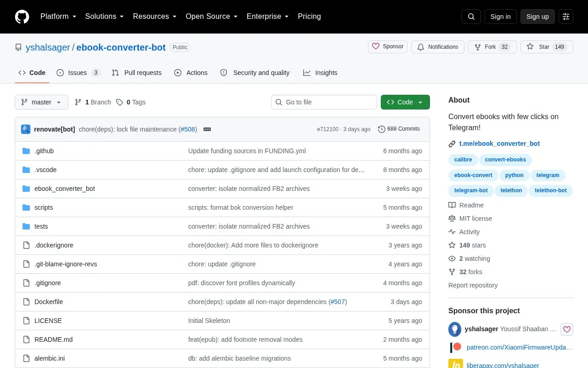
Task: Focus the Go to file search field
Action: [324, 102]
